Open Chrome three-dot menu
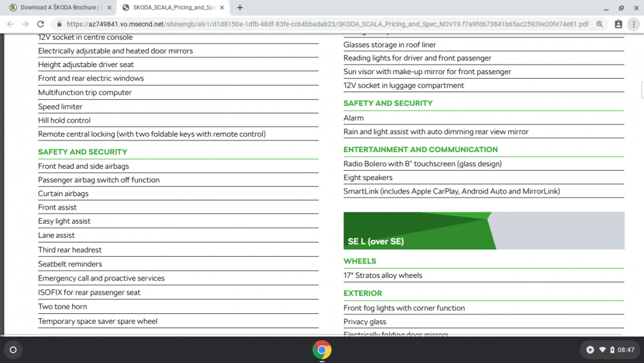The height and width of the screenshot is (363, 644). pyautogui.click(x=634, y=25)
